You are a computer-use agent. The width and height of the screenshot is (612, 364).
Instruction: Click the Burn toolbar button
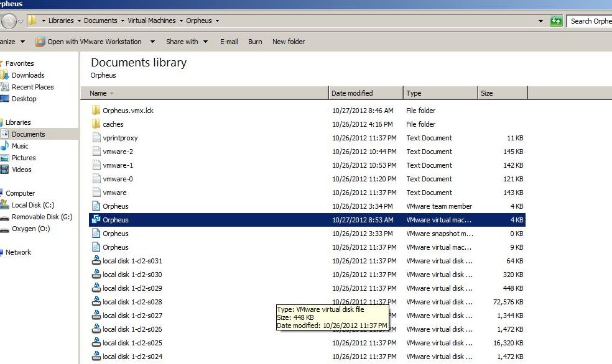click(255, 42)
